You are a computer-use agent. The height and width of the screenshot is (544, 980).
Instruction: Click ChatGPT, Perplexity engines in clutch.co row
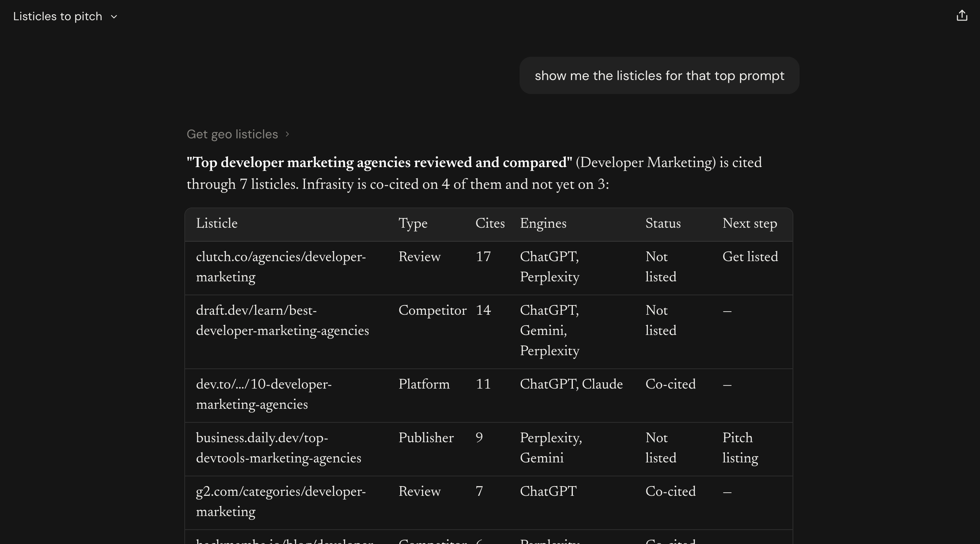click(x=549, y=267)
